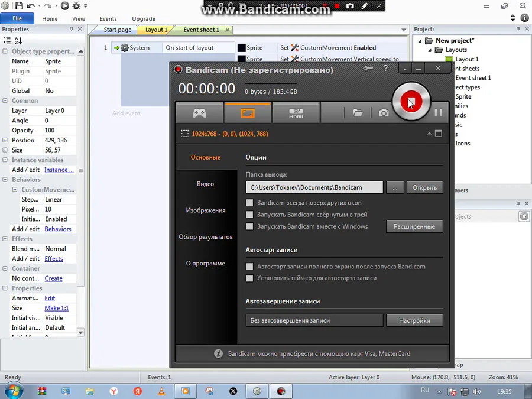
Task: Toggle 'Bandicam всегда поверх других окон' checkbox
Action: click(x=249, y=203)
